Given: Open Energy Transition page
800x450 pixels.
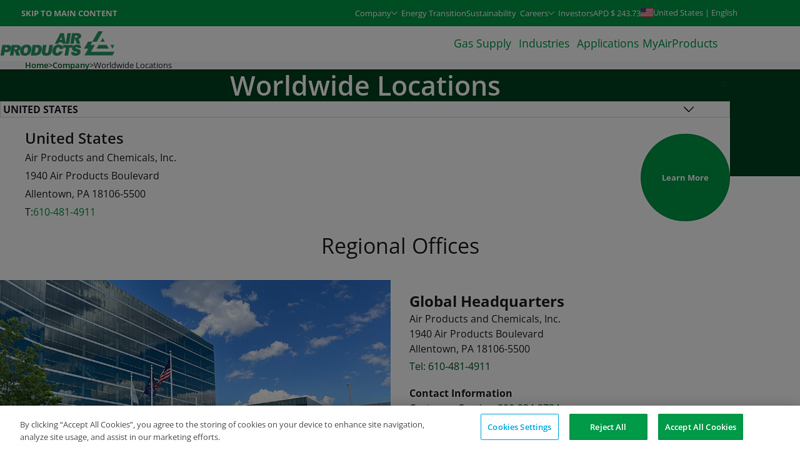Looking at the screenshot, I should 434,13.
